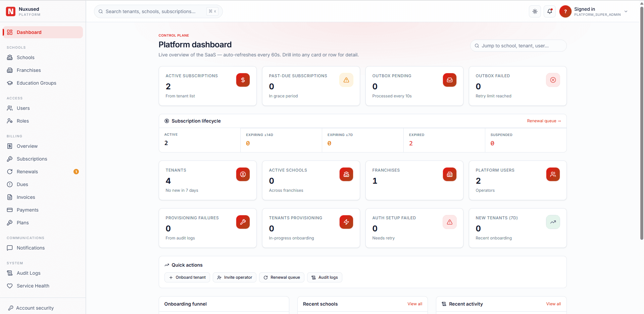This screenshot has height=314, width=644.
Task: Click the Provisioning Failures wrench icon
Action: coord(243,222)
